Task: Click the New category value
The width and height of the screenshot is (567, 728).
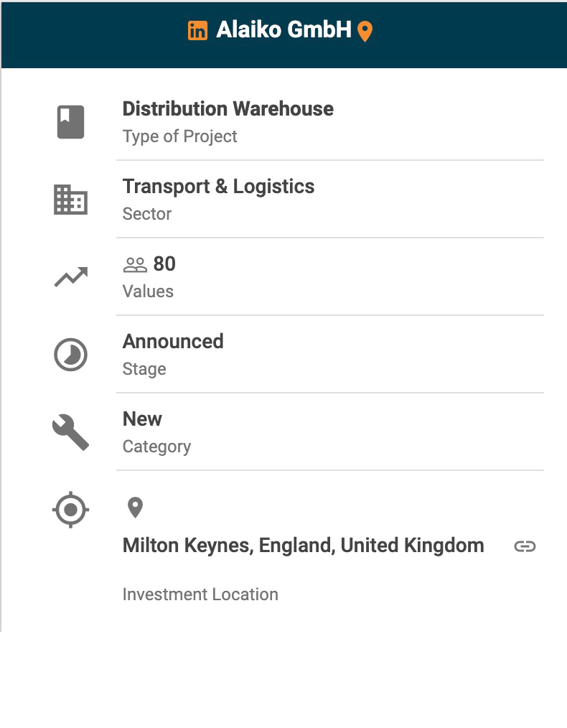Action: click(142, 419)
